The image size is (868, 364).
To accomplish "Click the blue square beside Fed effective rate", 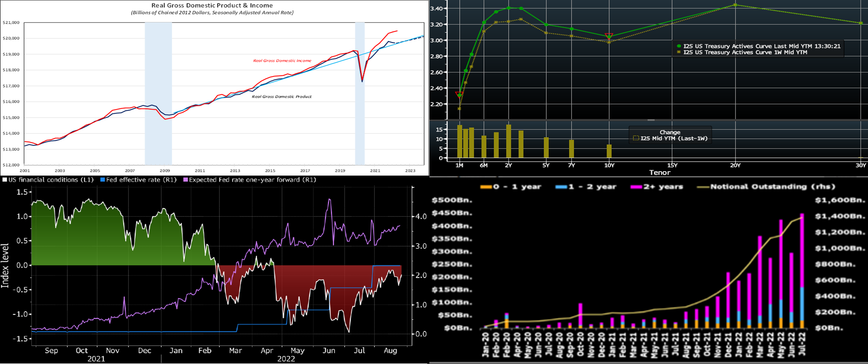I will tap(103, 180).
